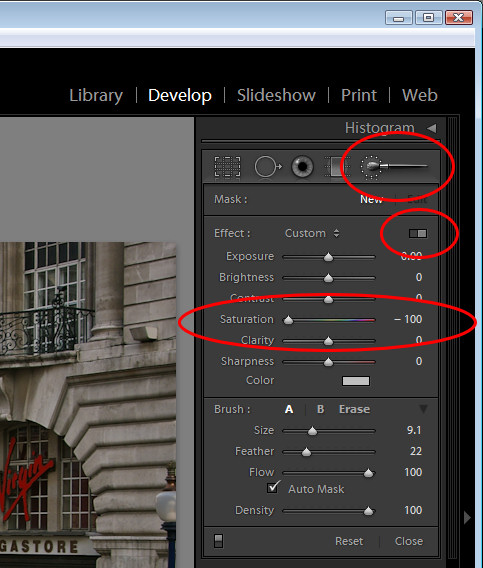Screen dimensions: 483x568
Task: Click the Size value 9.1
Action: 414,430
